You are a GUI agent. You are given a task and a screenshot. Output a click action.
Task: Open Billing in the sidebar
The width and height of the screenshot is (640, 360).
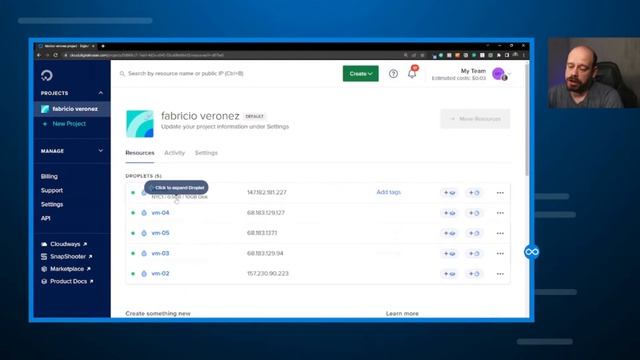49,176
